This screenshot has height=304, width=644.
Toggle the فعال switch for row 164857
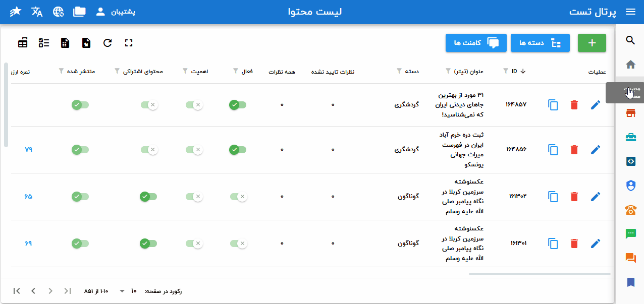[x=237, y=105]
